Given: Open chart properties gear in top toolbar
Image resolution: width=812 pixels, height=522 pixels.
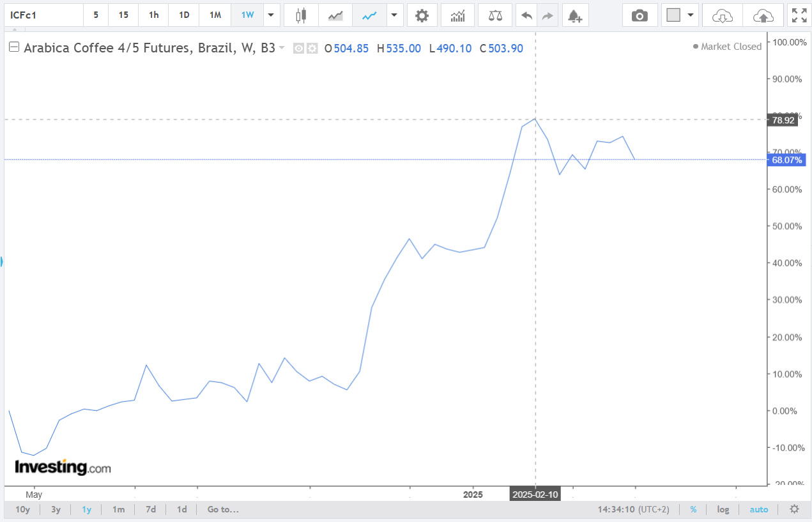Looking at the screenshot, I should 422,15.
